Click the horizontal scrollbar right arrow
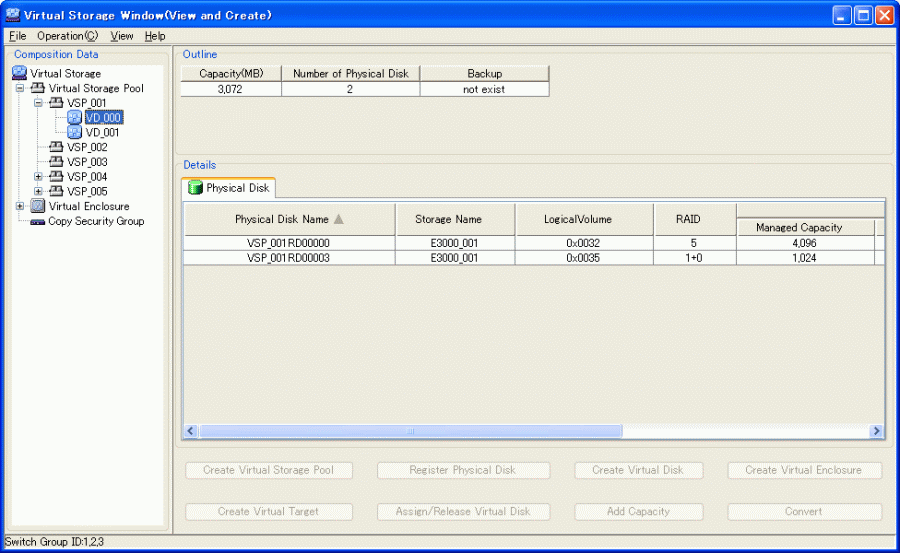 [876, 431]
